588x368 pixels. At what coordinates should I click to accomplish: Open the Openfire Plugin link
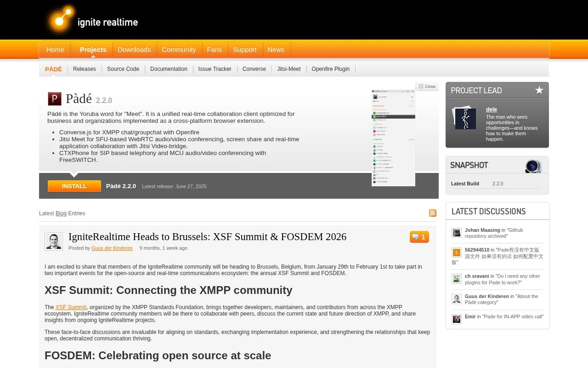tap(331, 69)
